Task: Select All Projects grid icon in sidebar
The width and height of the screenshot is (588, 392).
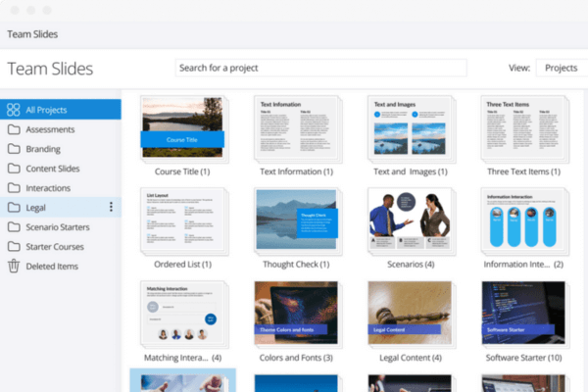Action: [13, 110]
